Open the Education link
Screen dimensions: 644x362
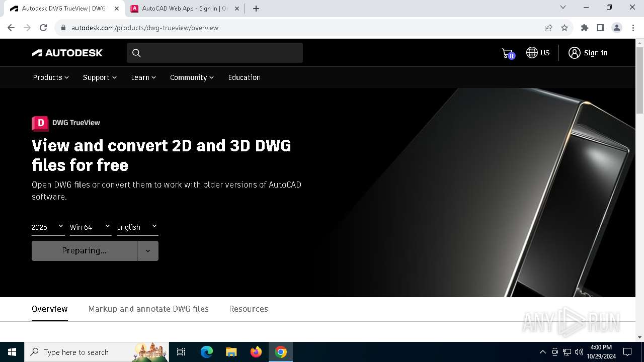pos(244,77)
